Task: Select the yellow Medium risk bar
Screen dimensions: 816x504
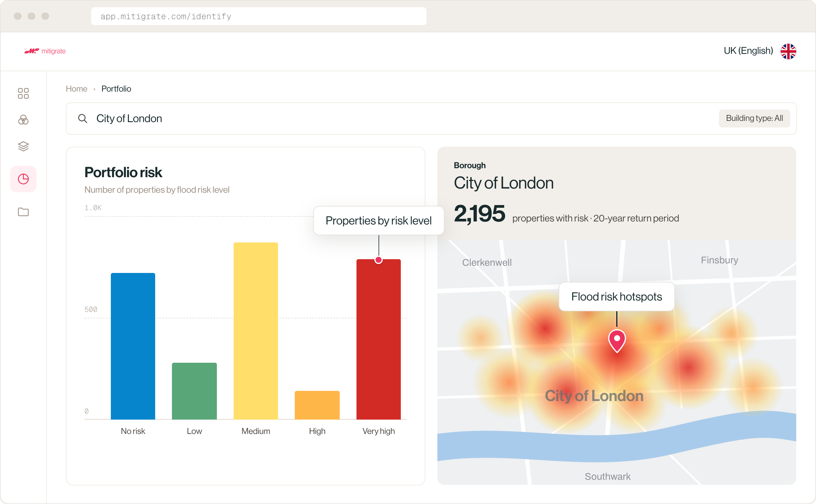Action: (x=256, y=331)
